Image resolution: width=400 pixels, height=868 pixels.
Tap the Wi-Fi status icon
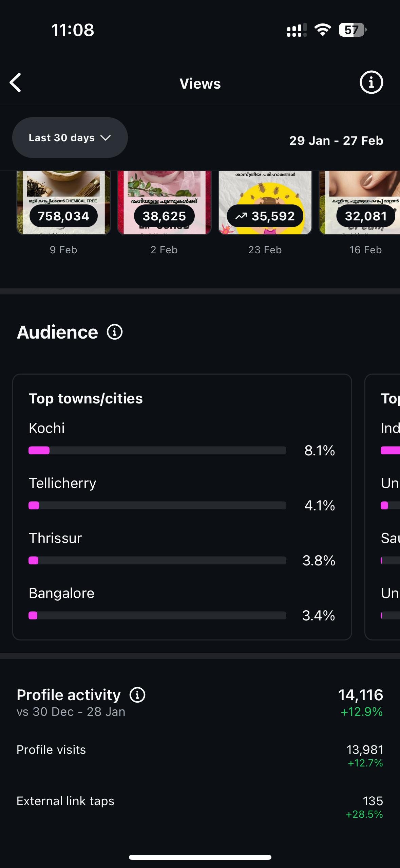[323, 30]
